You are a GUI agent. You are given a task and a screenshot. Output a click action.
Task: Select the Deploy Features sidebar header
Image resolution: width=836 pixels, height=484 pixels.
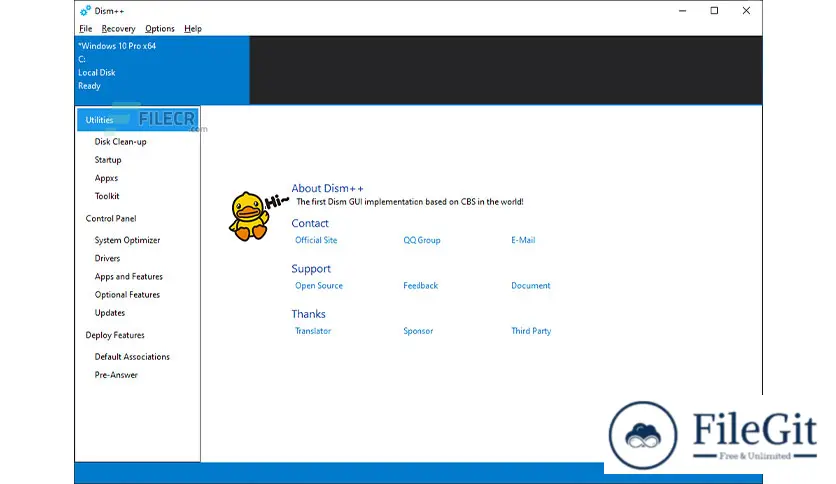pyautogui.click(x=115, y=335)
